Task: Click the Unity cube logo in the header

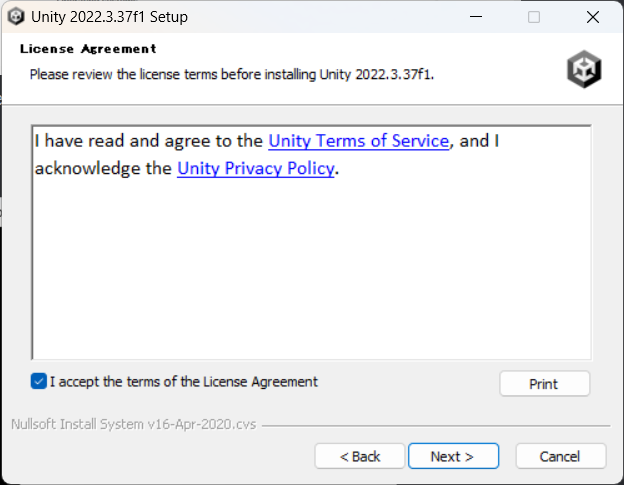Action: [x=583, y=68]
